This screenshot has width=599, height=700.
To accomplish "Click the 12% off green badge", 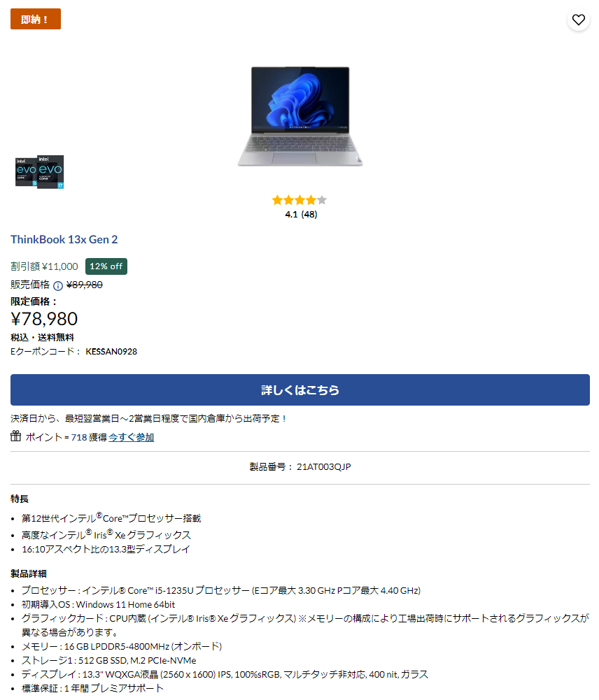I will (106, 266).
